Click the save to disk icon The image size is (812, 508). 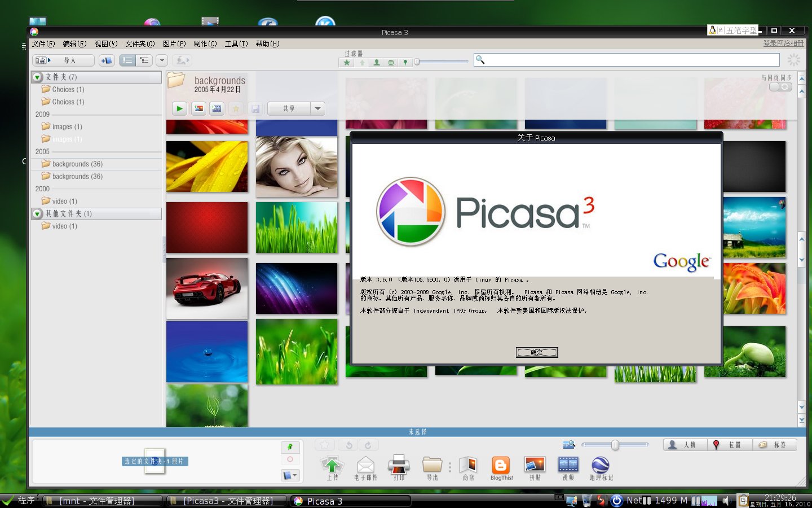[255, 108]
